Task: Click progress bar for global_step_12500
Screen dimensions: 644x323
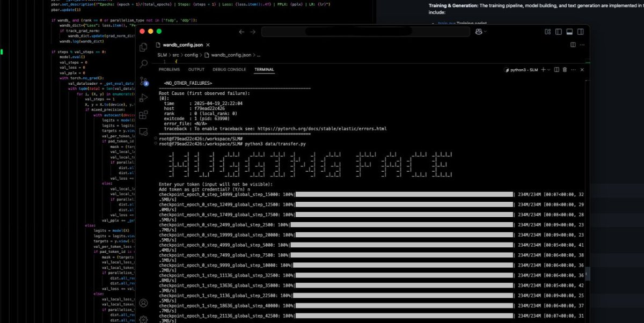Action: [x=405, y=204]
